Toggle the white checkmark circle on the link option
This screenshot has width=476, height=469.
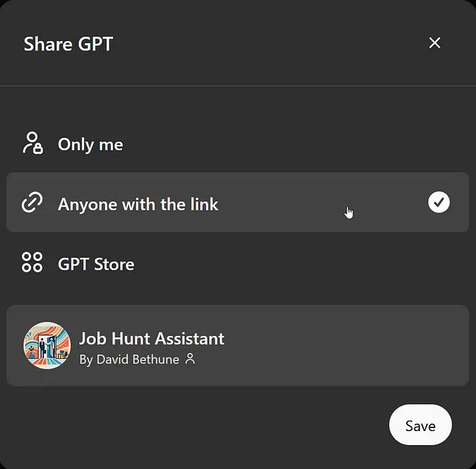click(439, 202)
